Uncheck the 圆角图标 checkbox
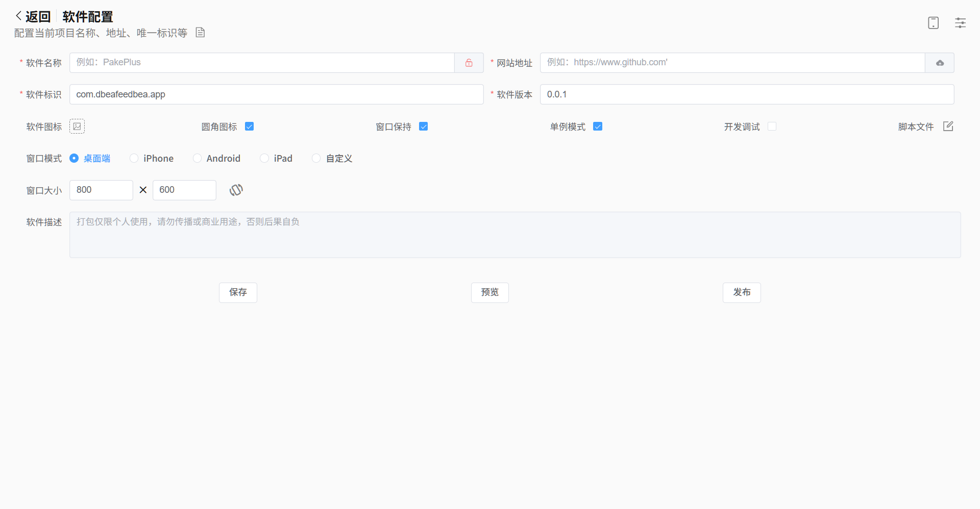The image size is (980, 509). tap(249, 126)
